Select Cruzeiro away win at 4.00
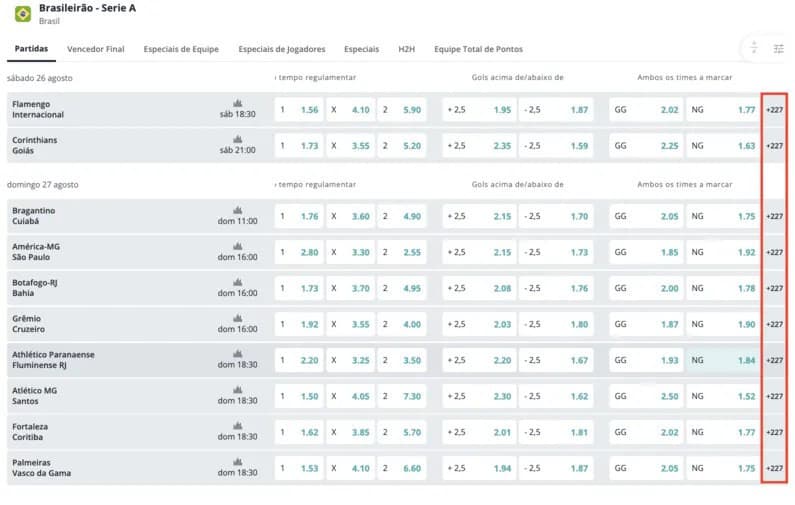This screenshot has height=505, width=795. [x=402, y=324]
